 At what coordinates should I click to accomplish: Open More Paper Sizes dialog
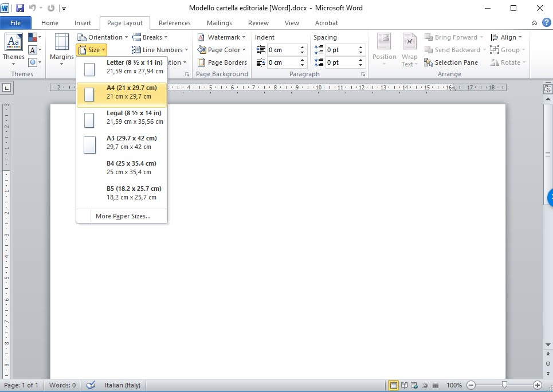[x=121, y=216]
